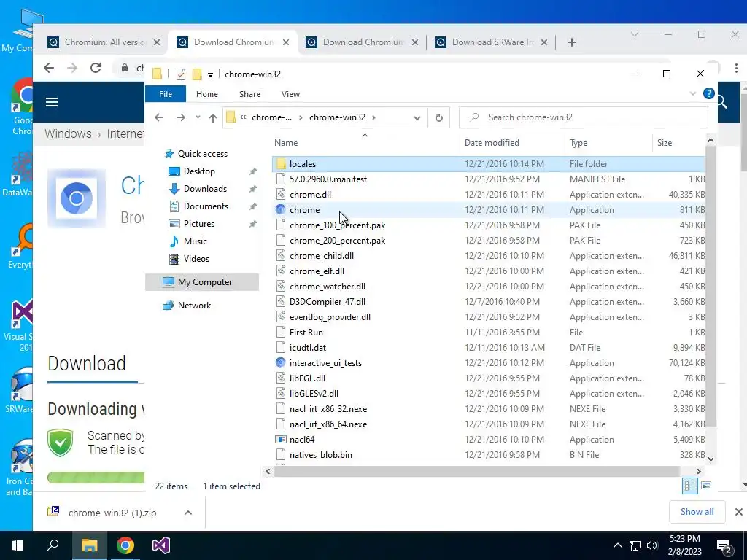Screen dimensions: 747x560
Task: Close the Chrome downloads bar
Action: point(738,512)
